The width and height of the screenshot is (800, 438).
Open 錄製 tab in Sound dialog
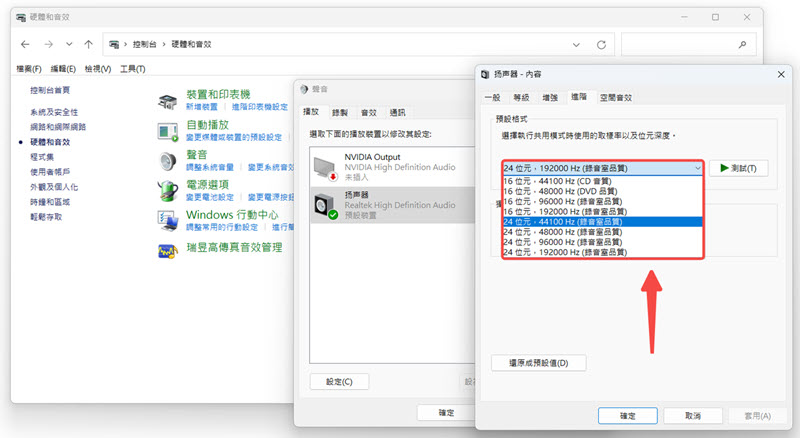(x=339, y=112)
